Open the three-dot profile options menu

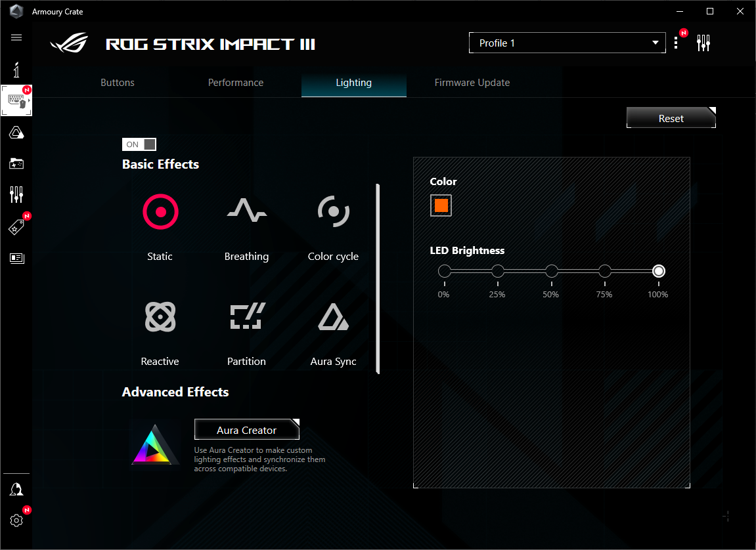pyautogui.click(x=676, y=43)
